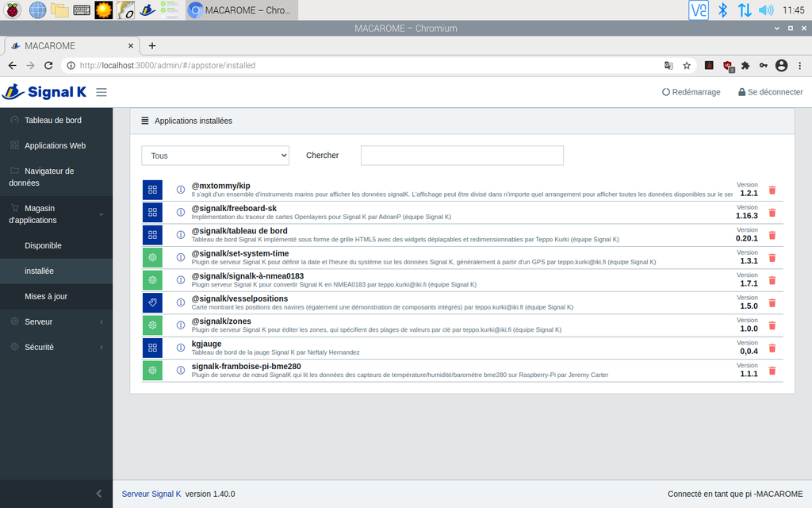Go to Tableau de bord

tap(53, 121)
